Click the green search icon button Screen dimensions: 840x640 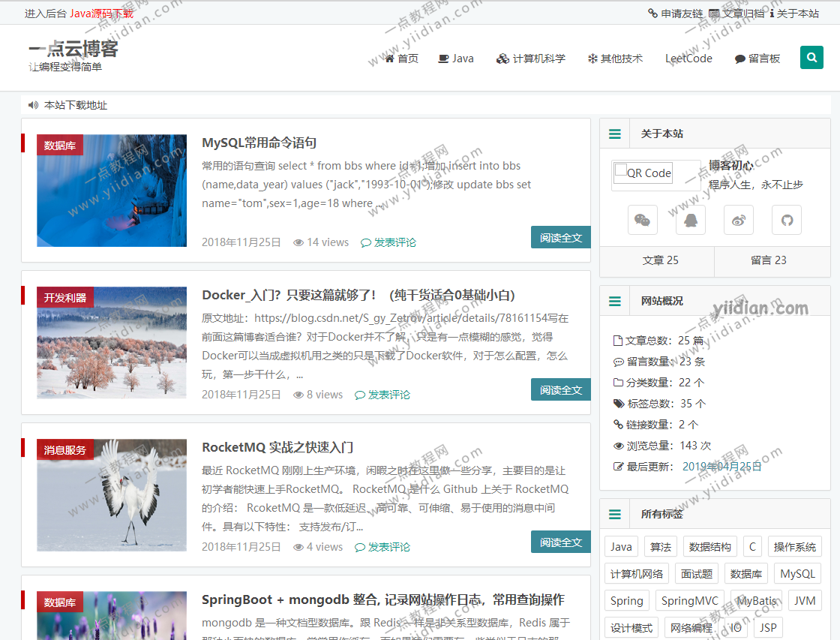(x=811, y=57)
